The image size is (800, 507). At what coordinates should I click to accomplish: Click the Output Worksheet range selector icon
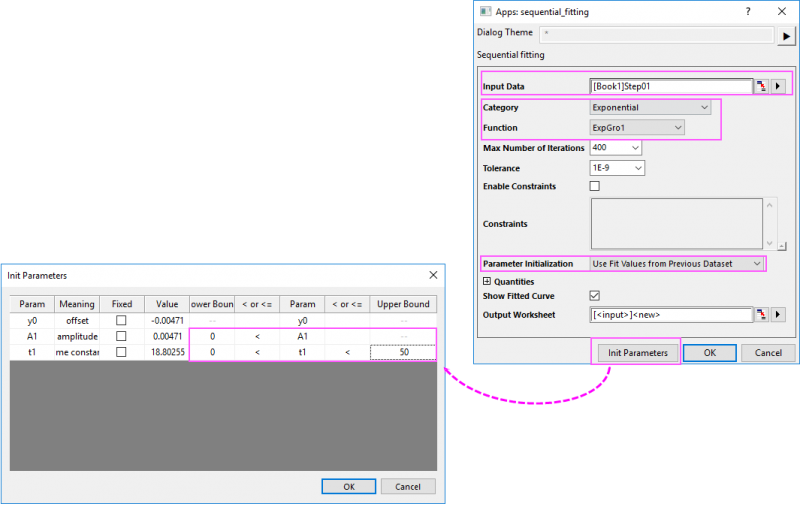[x=762, y=315]
